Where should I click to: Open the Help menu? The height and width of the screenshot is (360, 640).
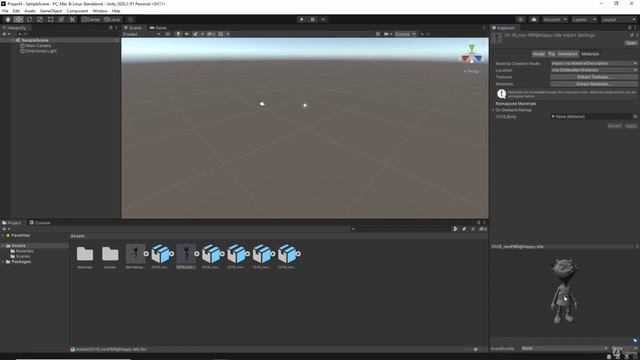point(116,11)
